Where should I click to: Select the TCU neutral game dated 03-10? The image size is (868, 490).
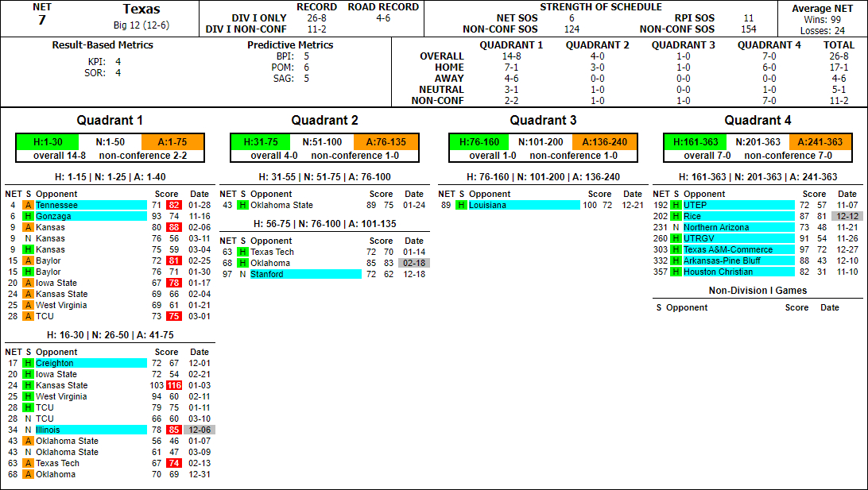(110, 419)
